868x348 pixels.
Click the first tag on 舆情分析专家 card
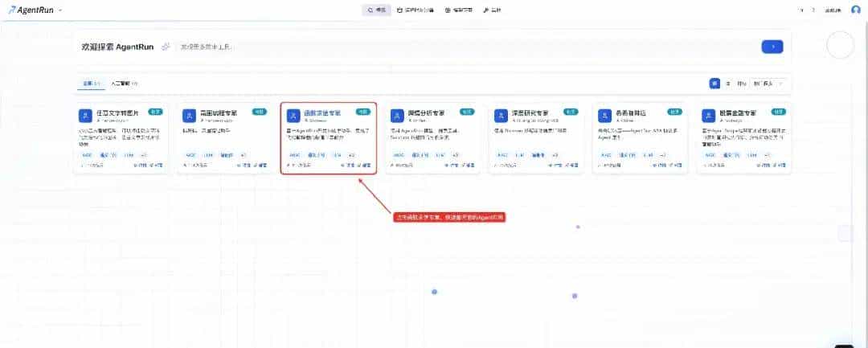[x=399, y=155]
